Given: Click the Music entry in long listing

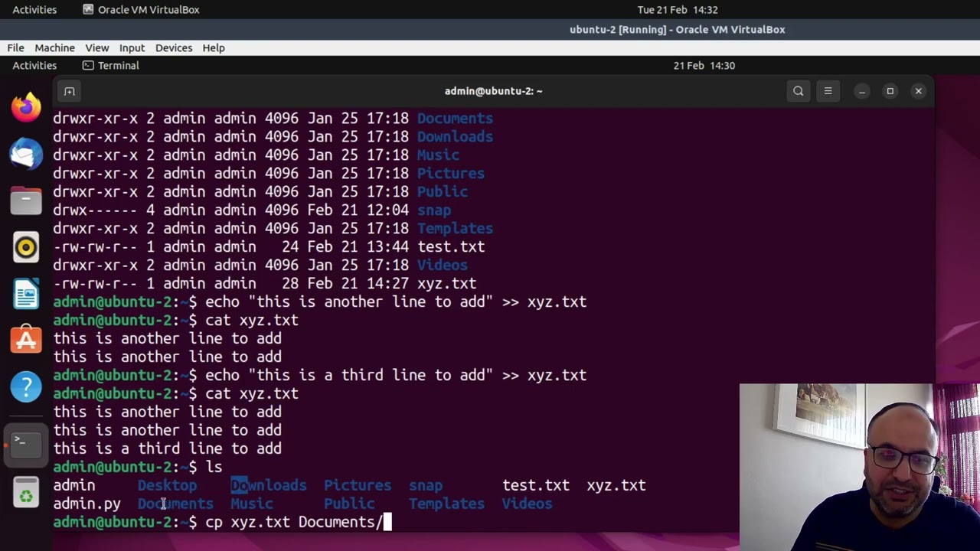Looking at the screenshot, I should click(x=438, y=155).
